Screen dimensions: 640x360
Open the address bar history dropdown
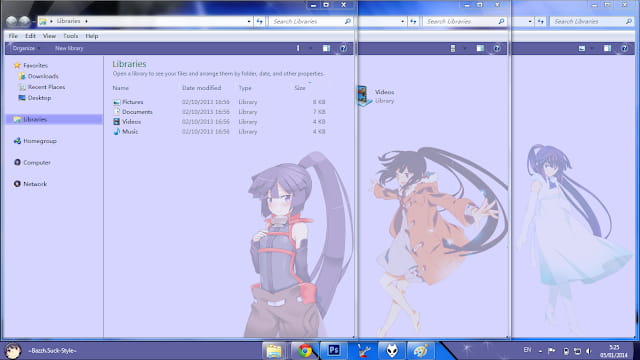[249, 21]
